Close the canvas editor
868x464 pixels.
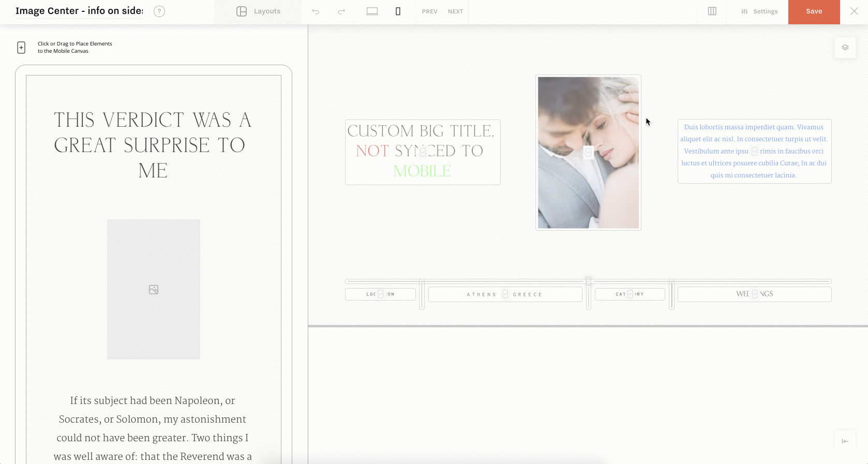point(854,11)
